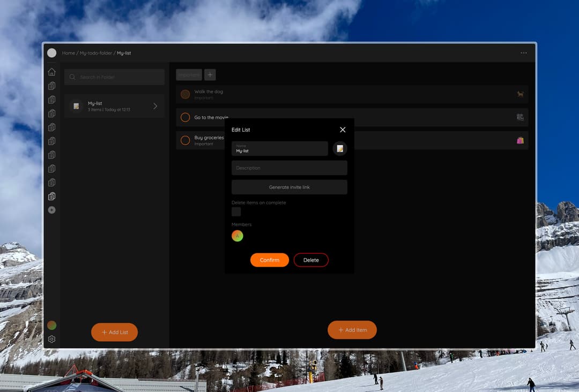Viewport: 579px width, 392px height.
Task: Mark Go to the movie as complete
Action: coord(185,117)
